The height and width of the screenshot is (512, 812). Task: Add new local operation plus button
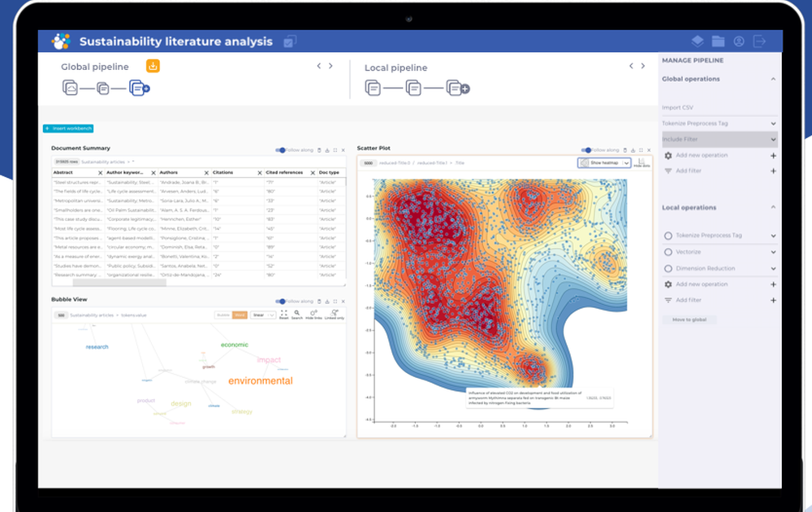coord(773,284)
